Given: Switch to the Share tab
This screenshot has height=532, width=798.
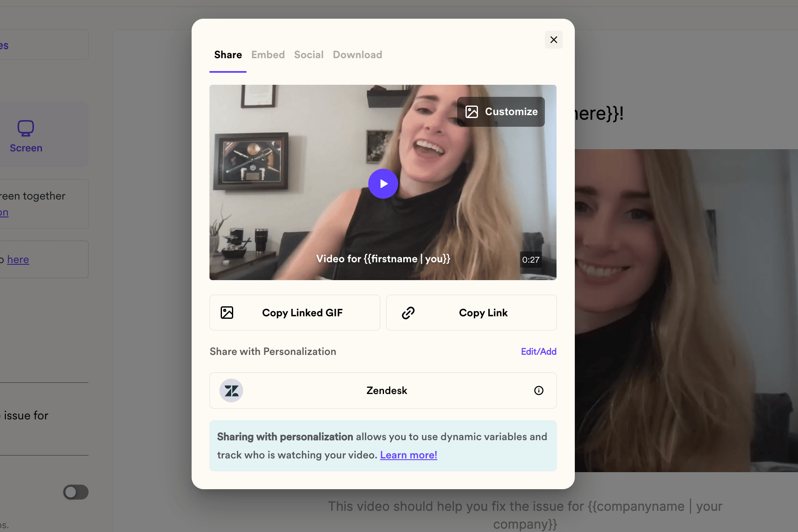Looking at the screenshot, I should point(228,55).
